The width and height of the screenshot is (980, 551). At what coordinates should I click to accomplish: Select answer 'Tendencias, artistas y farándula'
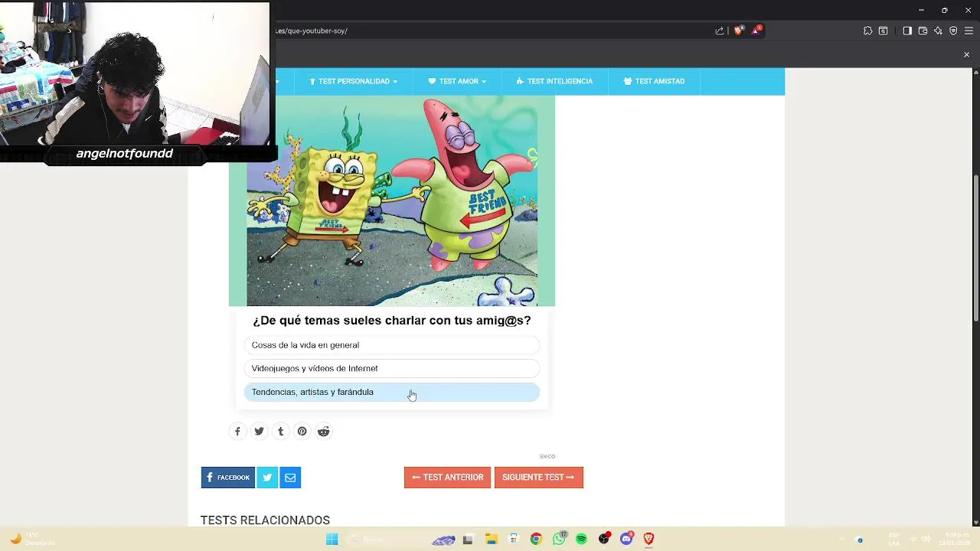coord(391,393)
